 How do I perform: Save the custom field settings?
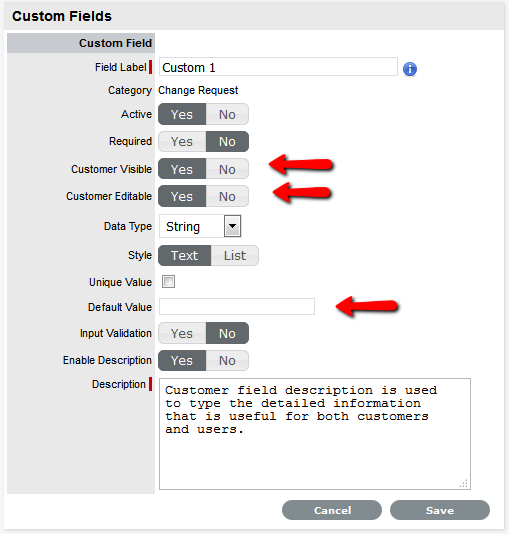440,510
